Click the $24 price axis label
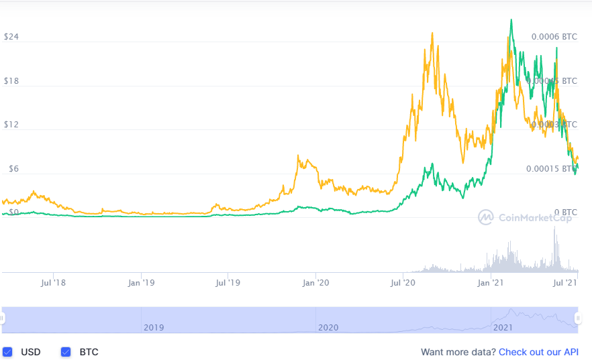The image size is (592, 364). click(11, 37)
